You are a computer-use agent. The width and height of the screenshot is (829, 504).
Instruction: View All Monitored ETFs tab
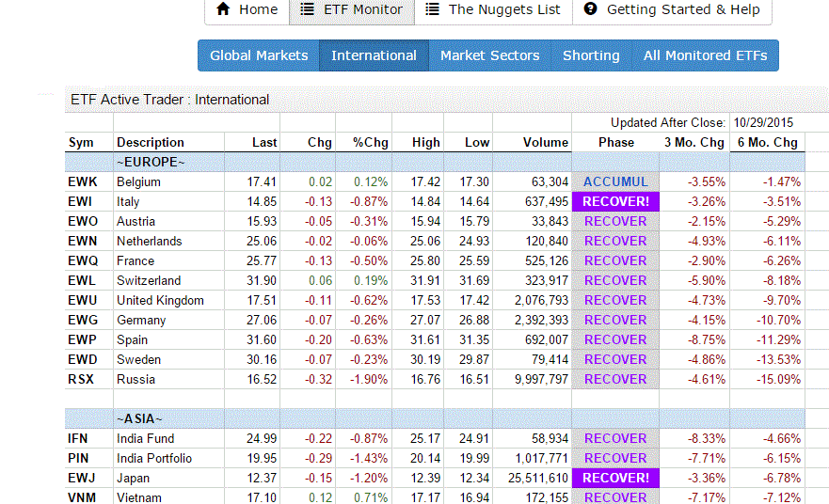[705, 55]
